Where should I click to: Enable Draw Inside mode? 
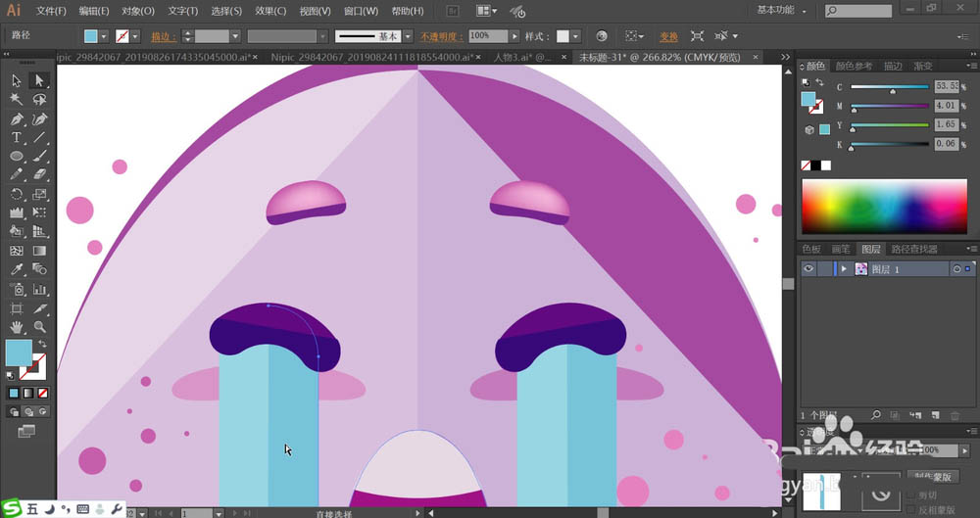(42, 412)
